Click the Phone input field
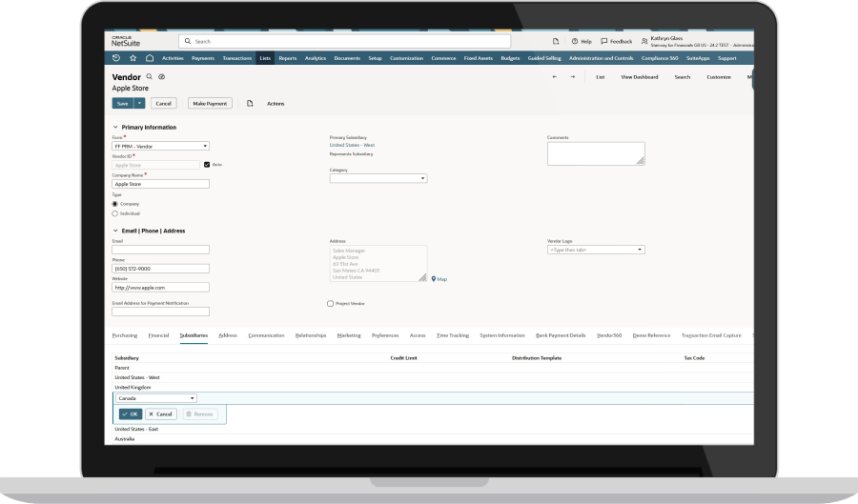This screenshot has height=504, width=858. (x=160, y=269)
